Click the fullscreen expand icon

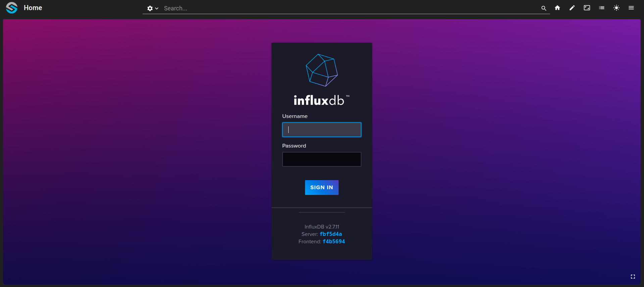[x=633, y=277]
